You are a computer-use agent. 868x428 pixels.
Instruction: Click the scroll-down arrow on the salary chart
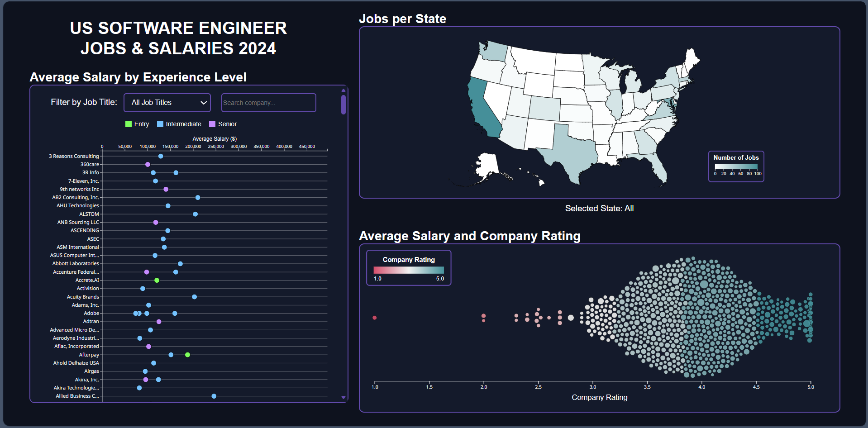[343, 397]
